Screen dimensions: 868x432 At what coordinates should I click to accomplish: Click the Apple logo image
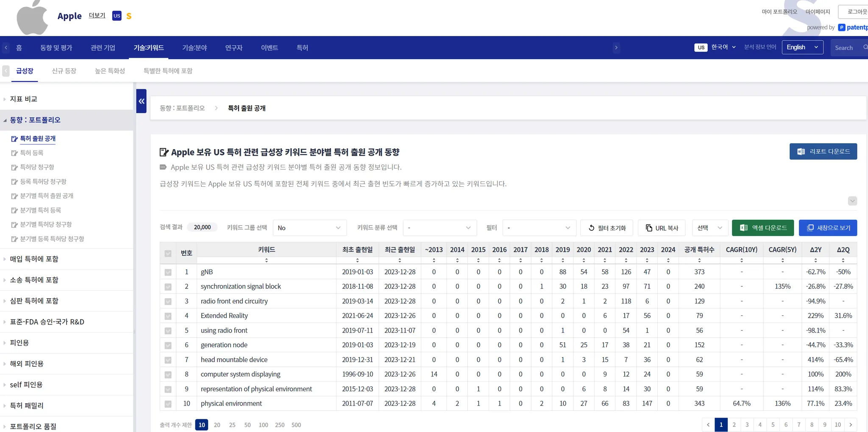point(32,17)
